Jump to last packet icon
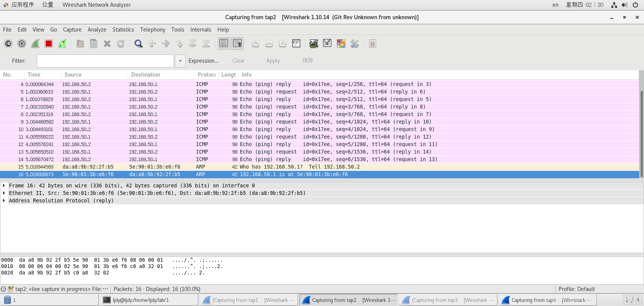Screen dimensions: 644x306 click(x=206, y=44)
